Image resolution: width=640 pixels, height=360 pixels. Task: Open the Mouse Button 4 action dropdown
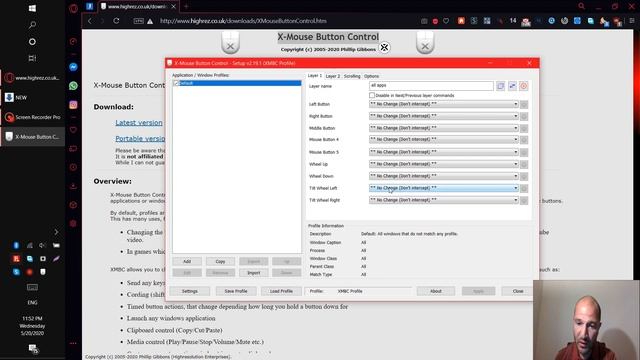pos(444,140)
